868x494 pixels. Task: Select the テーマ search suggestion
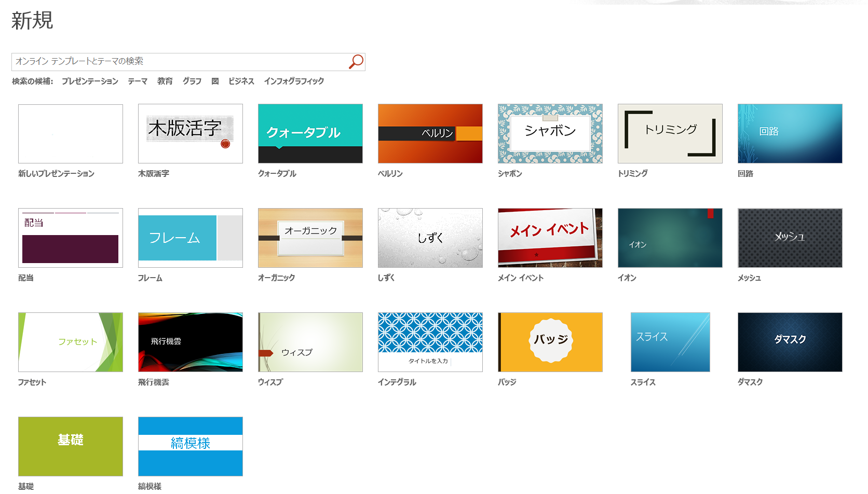(x=138, y=81)
